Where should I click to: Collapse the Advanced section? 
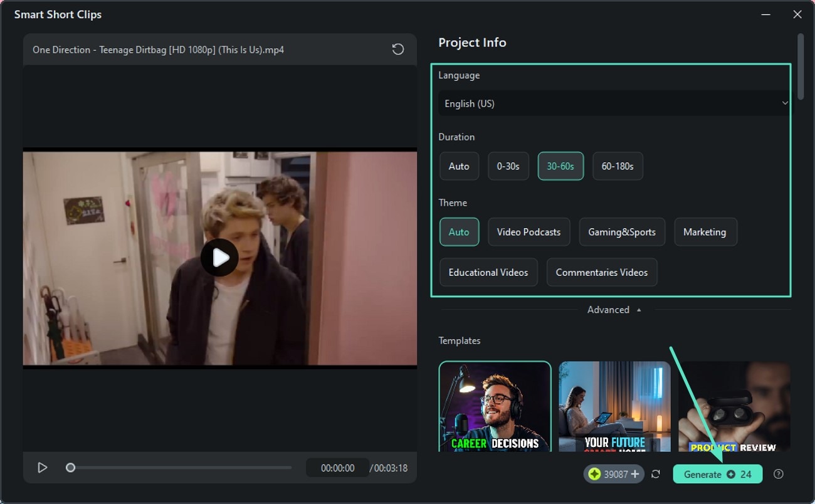click(614, 310)
